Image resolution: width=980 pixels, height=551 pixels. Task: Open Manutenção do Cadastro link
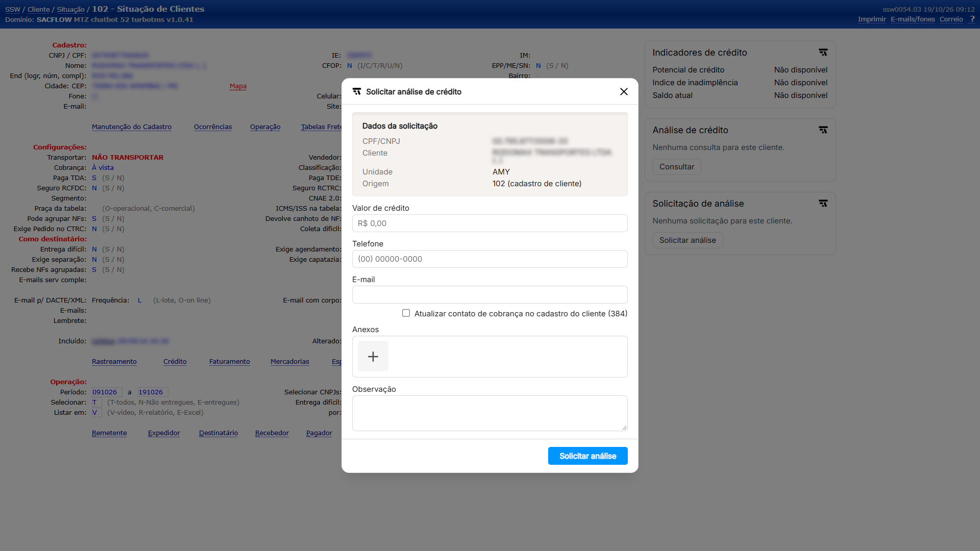tap(132, 127)
